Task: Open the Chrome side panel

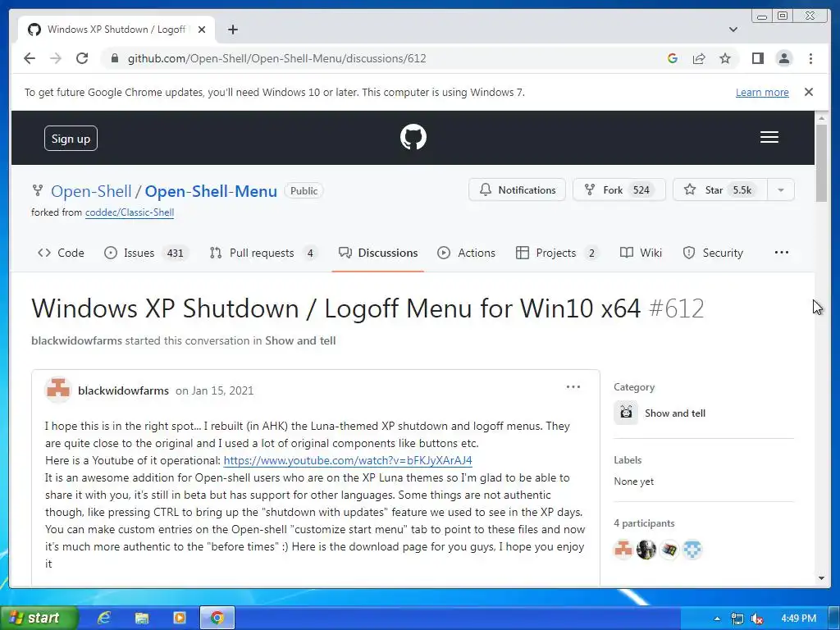Action: pos(757,58)
